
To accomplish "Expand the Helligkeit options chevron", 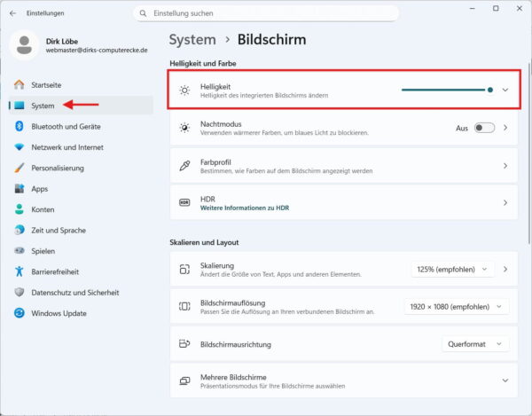I will [x=505, y=90].
